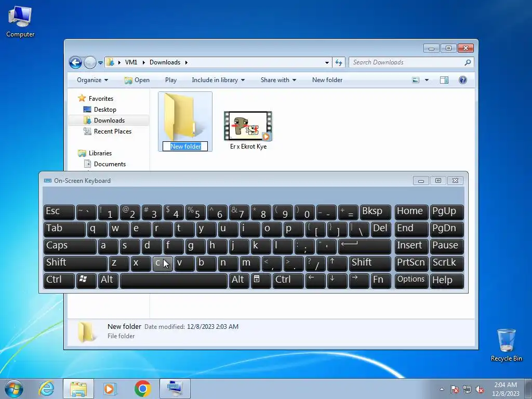The width and height of the screenshot is (532, 399).
Task: Click the change view icon
Action: 416,80
